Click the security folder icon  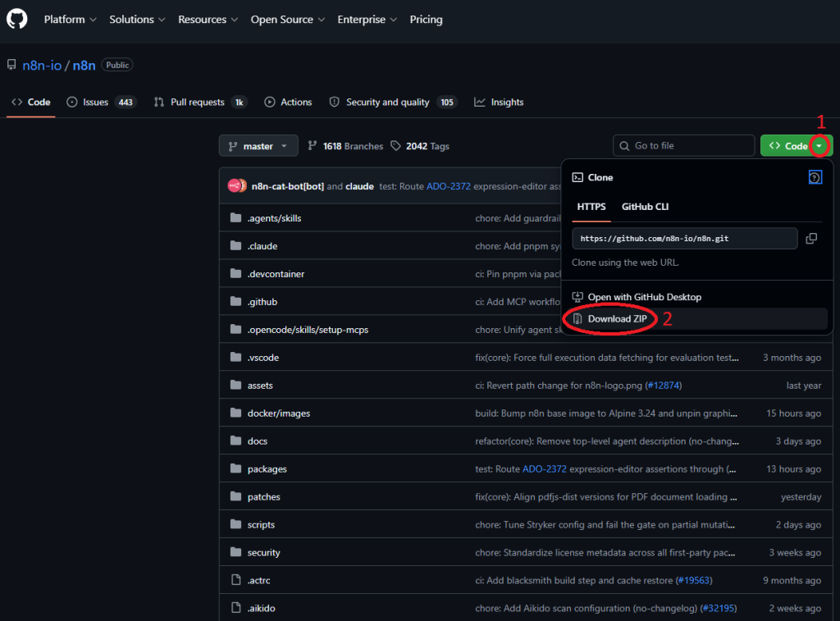pyautogui.click(x=235, y=552)
